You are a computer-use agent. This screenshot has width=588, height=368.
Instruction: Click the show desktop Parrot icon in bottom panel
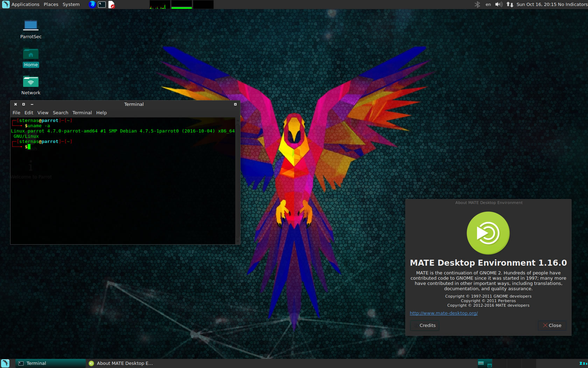click(x=5, y=363)
